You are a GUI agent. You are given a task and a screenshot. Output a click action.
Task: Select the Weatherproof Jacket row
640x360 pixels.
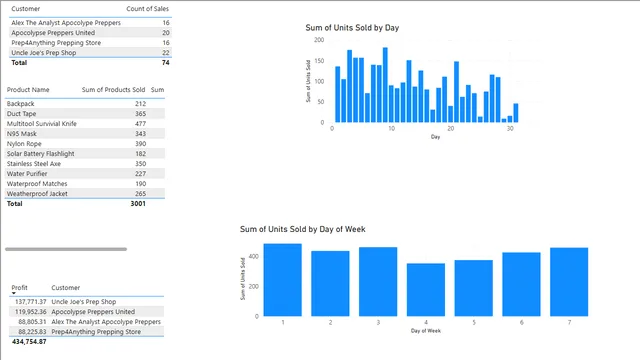[85, 193]
